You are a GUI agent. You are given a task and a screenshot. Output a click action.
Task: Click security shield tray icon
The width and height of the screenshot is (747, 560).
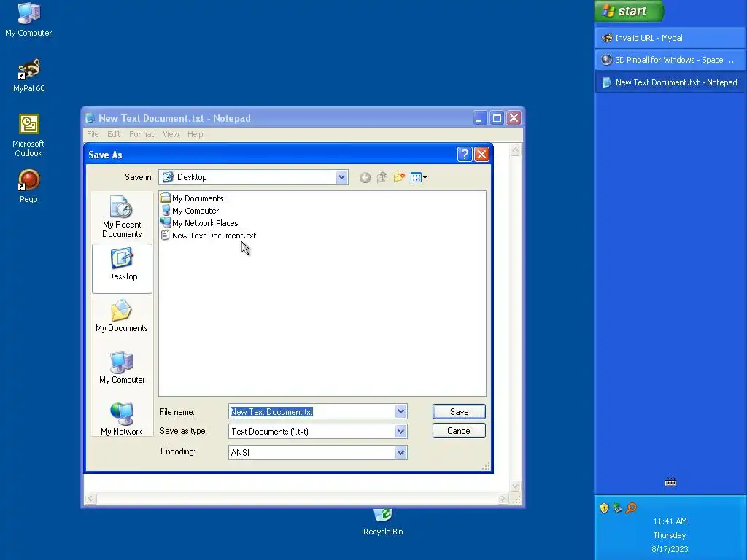click(x=605, y=508)
